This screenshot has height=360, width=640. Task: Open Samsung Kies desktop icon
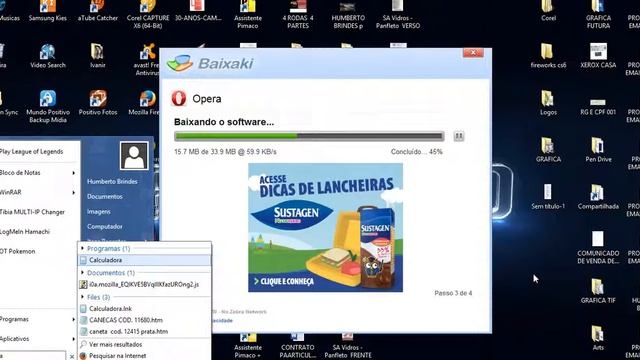[x=47, y=11]
